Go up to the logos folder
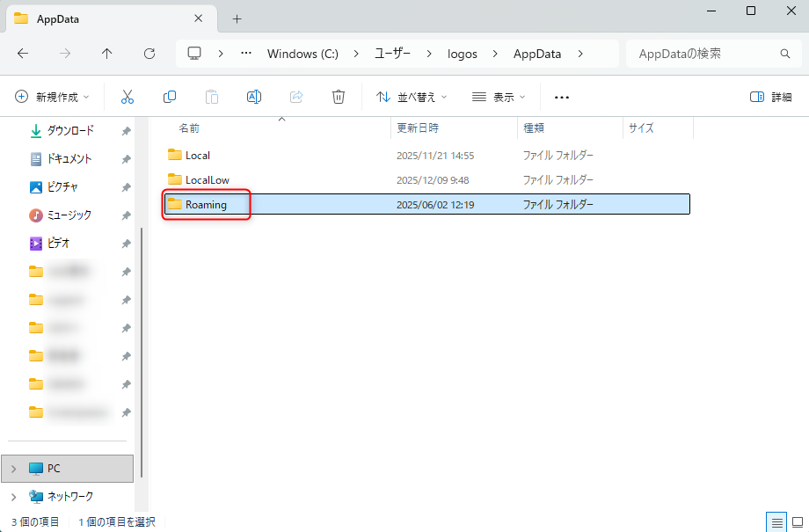Screen dimensions: 809x532 click(106, 54)
